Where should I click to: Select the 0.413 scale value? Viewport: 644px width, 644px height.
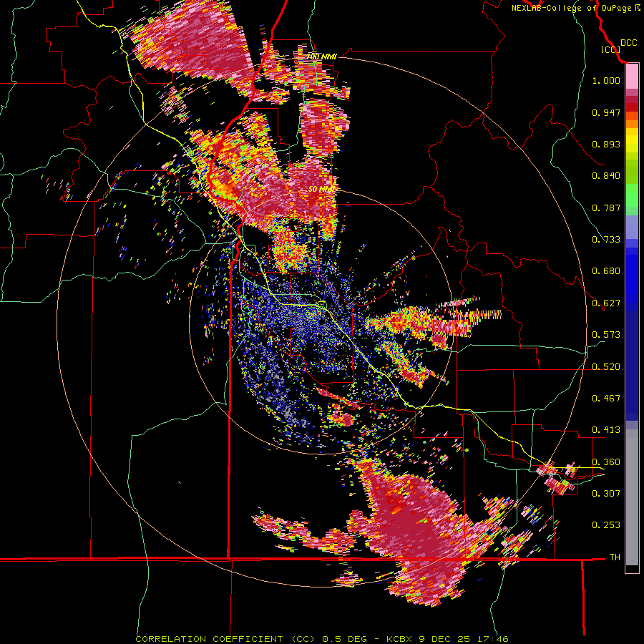coord(606,430)
